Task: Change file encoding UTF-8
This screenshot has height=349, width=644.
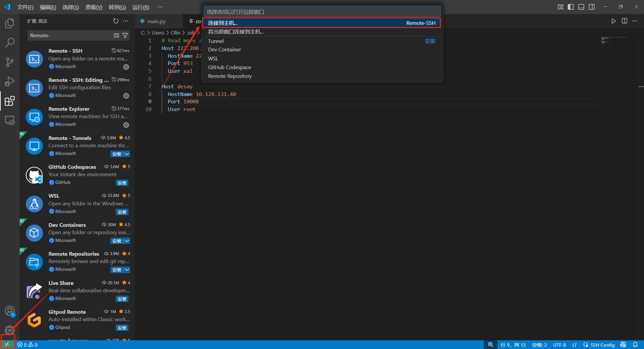Action: pyautogui.click(x=559, y=345)
